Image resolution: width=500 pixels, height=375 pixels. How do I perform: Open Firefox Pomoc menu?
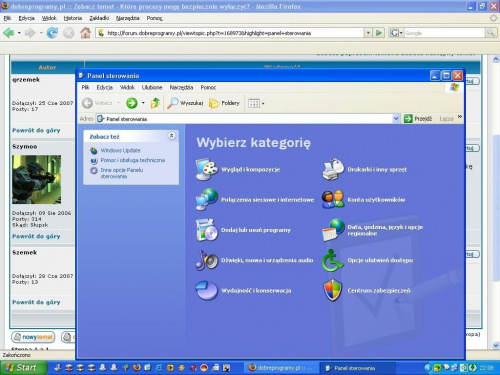point(154,18)
